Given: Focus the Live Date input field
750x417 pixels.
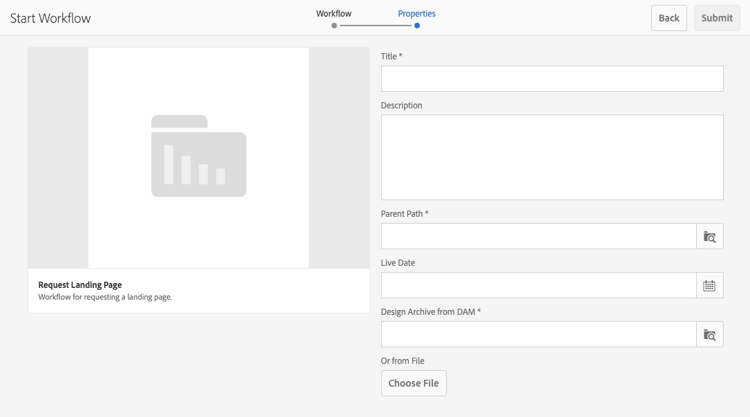Looking at the screenshot, I should click(539, 285).
